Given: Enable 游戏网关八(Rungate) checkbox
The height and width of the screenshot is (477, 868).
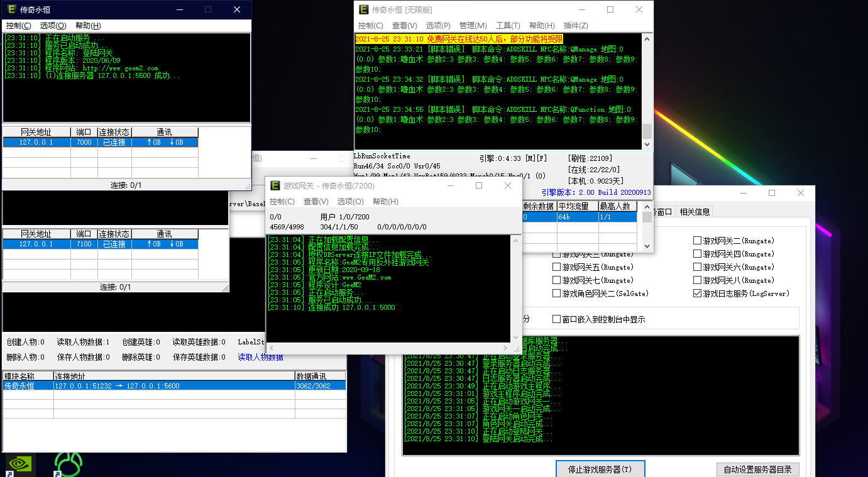Looking at the screenshot, I should (x=697, y=280).
